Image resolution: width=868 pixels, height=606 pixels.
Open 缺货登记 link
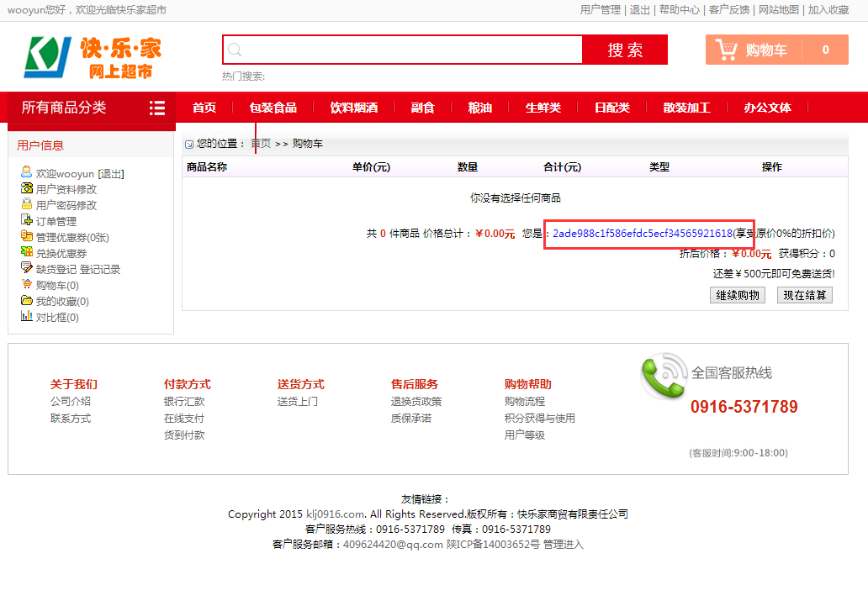[56, 270]
